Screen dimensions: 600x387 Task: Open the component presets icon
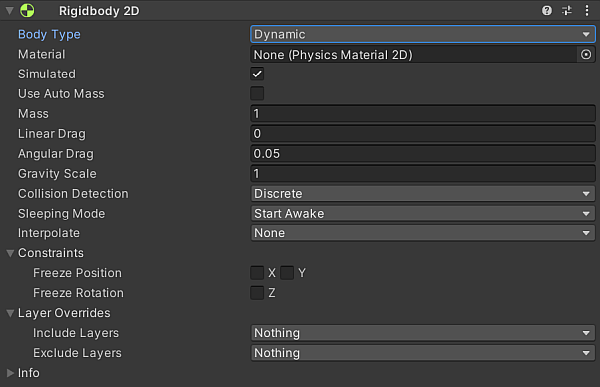click(567, 10)
